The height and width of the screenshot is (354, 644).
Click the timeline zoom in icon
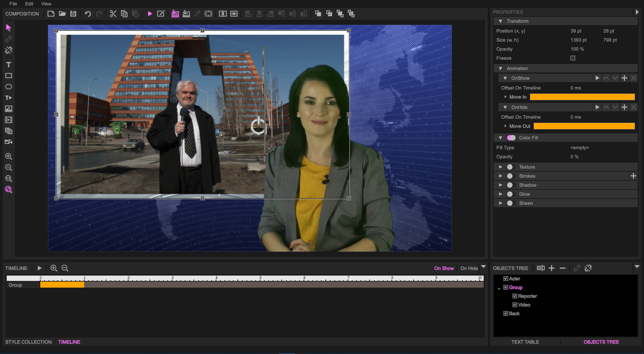coord(54,268)
